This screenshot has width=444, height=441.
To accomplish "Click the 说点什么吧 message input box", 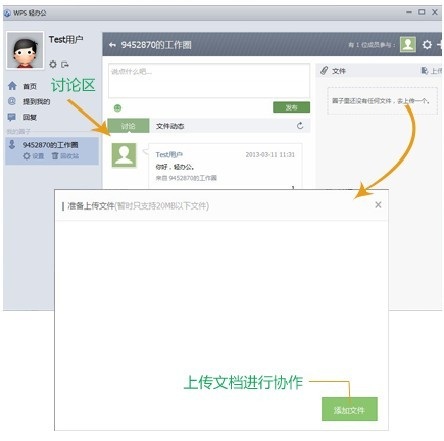I will tap(209, 81).
